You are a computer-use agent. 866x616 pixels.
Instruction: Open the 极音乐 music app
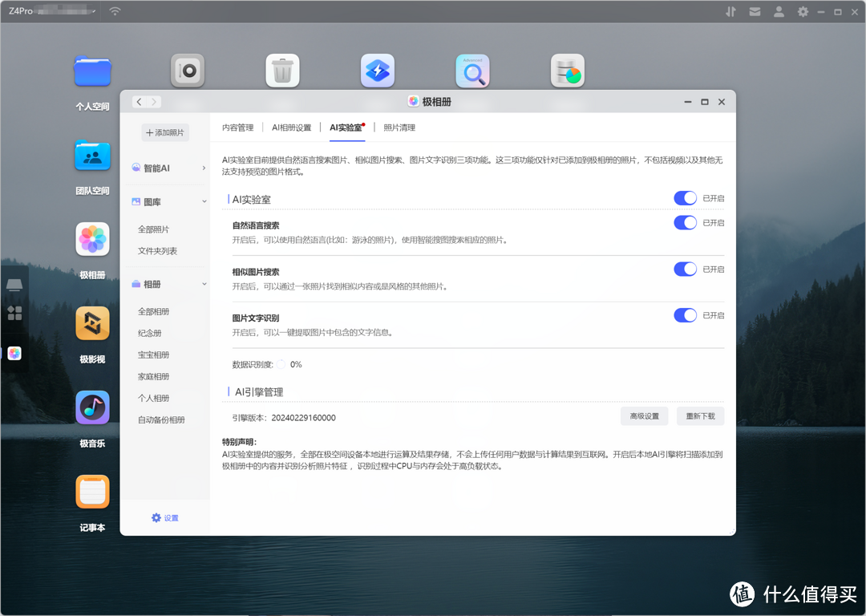pyautogui.click(x=92, y=408)
